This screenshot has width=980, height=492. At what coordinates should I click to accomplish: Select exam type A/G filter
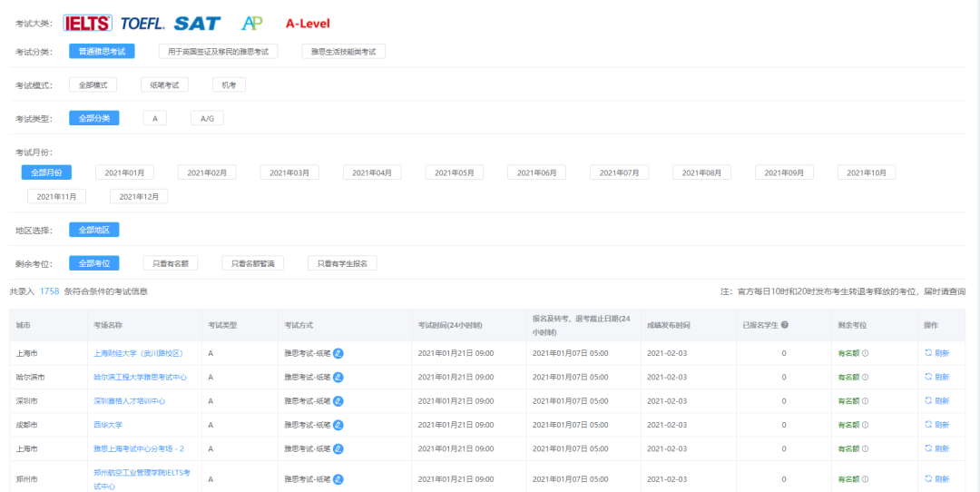tap(207, 118)
